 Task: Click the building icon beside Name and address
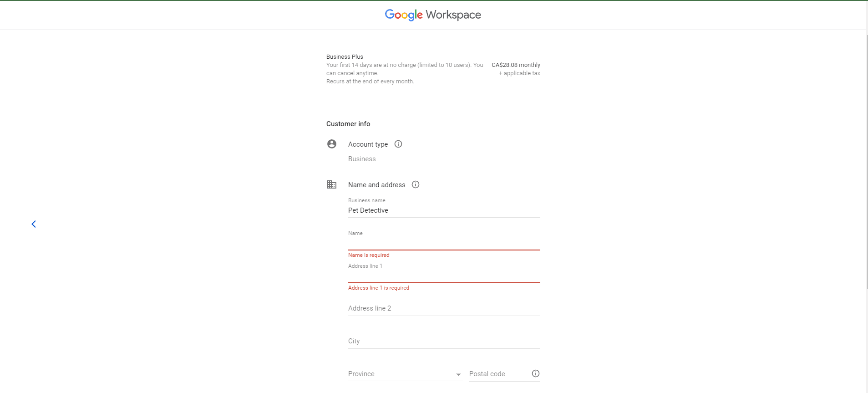[332, 184]
